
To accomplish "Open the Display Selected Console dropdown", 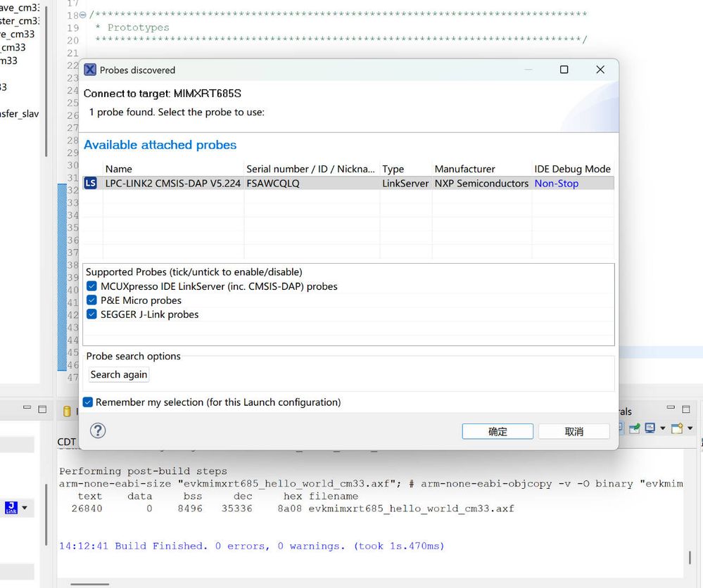I will pyautogui.click(x=663, y=428).
